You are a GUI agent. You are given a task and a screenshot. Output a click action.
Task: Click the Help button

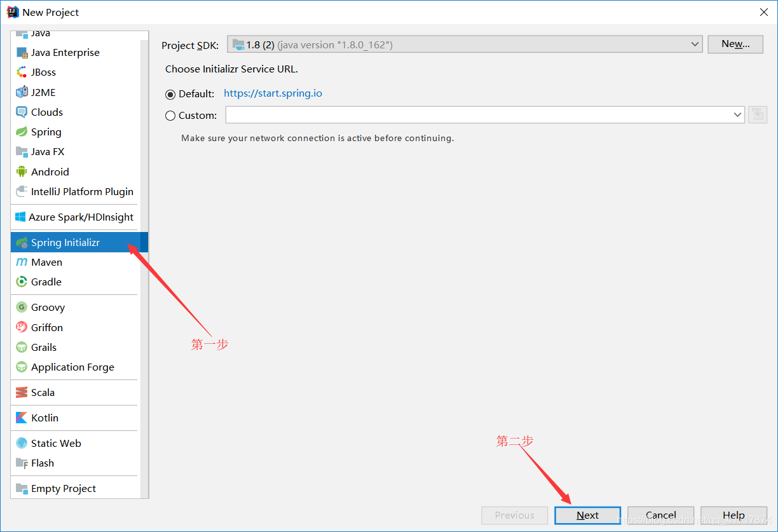tap(734, 515)
